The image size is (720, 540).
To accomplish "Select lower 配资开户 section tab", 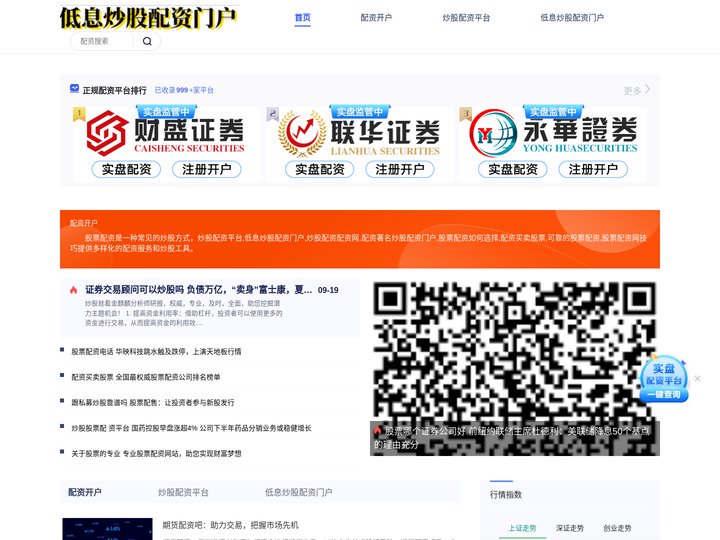I will coord(85,492).
